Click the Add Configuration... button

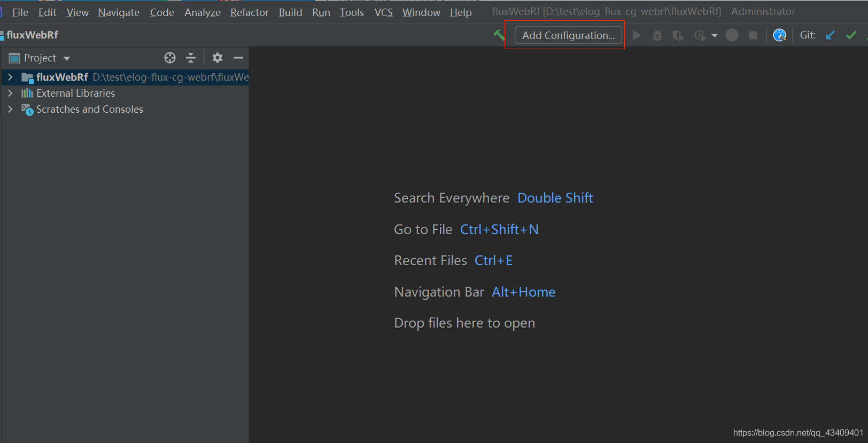click(568, 35)
